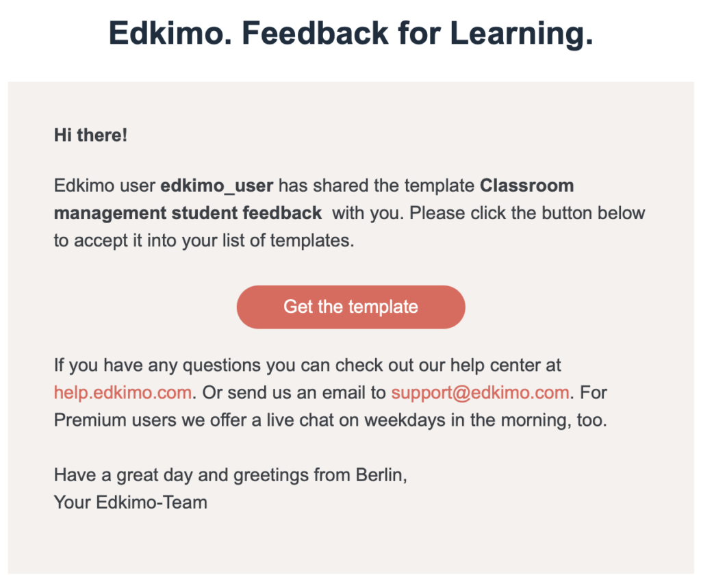Click the text Or send us an email to
Image resolution: width=701 pixels, height=588 pixels.
point(294,393)
